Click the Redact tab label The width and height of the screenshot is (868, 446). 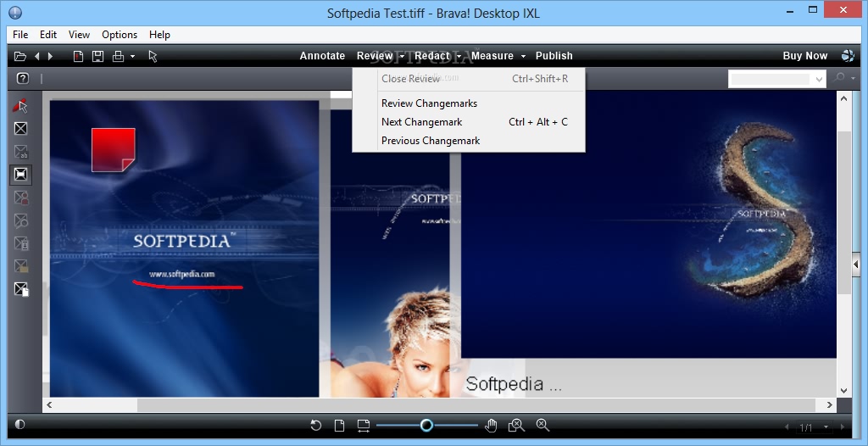click(x=432, y=56)
